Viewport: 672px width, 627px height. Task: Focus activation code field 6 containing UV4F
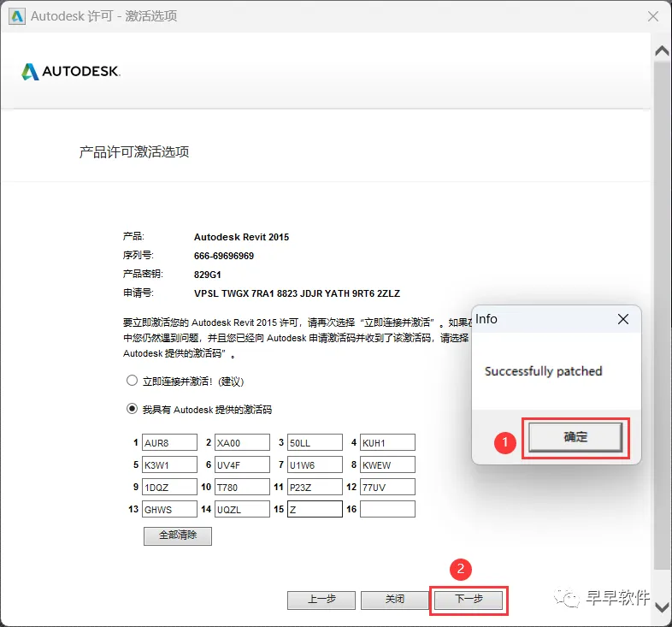[x=243, y=464]
